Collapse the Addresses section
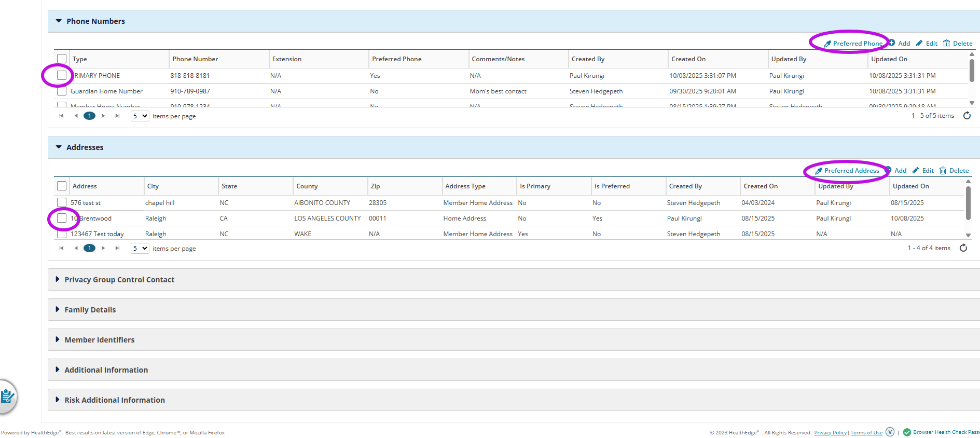Image resolution: width=980 pixels, height=438 pixels. coord(59,147)
